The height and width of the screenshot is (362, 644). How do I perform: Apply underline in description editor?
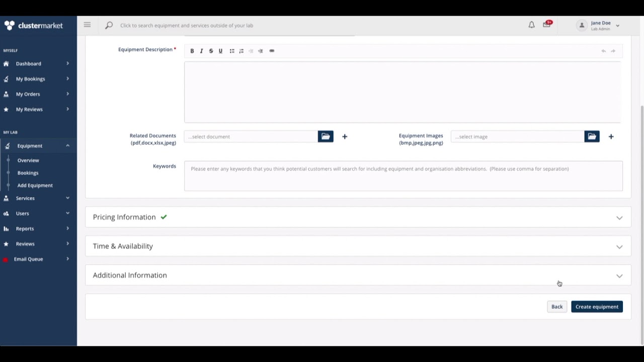(x=220, y=51)
